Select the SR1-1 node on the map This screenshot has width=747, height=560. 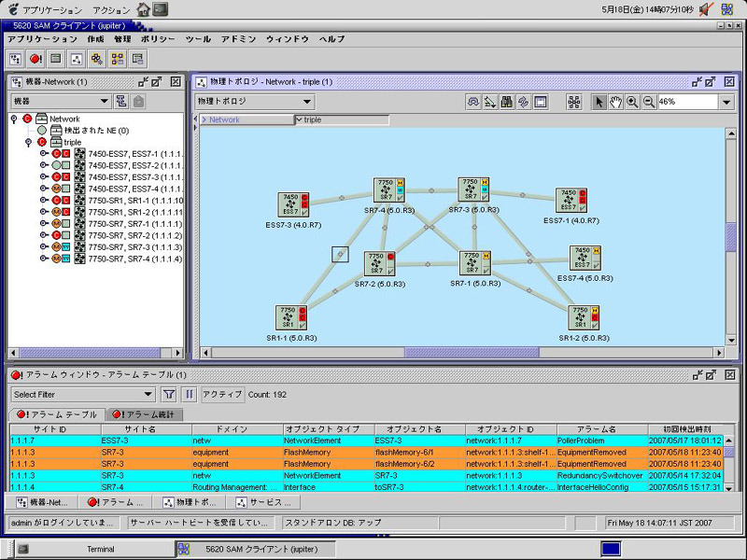291,317
